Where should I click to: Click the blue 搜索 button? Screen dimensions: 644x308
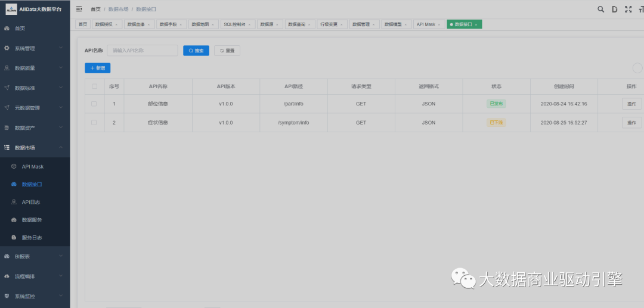(x=196, y=51)
